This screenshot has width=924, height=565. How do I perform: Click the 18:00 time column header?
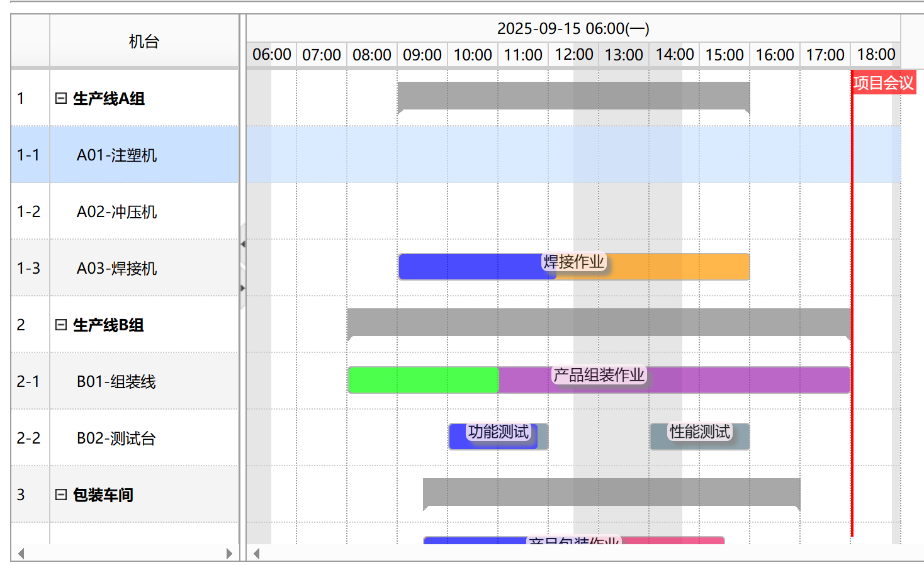876,55
